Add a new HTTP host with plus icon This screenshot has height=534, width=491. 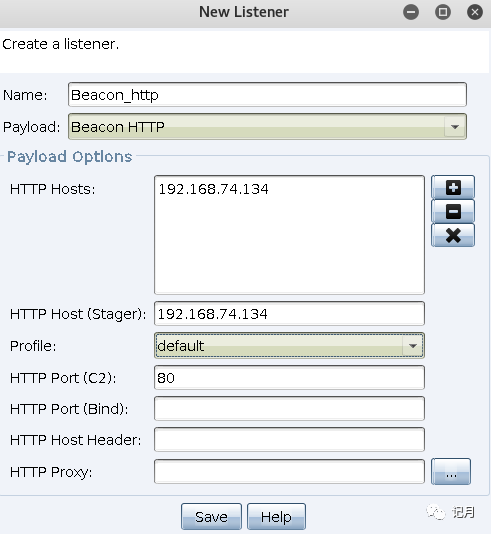pyautogui.click(x=453, y=187)
